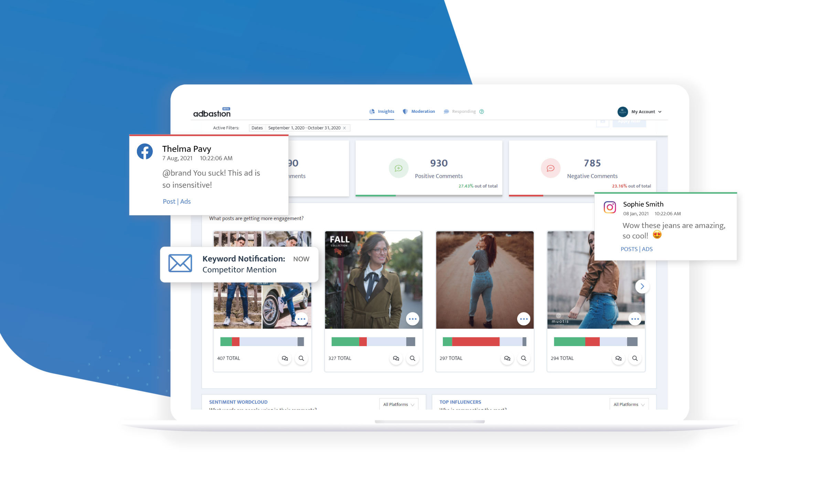The image size is (832, 504).
Task: Remove the Dates active filter
Action: coord(344,128)
